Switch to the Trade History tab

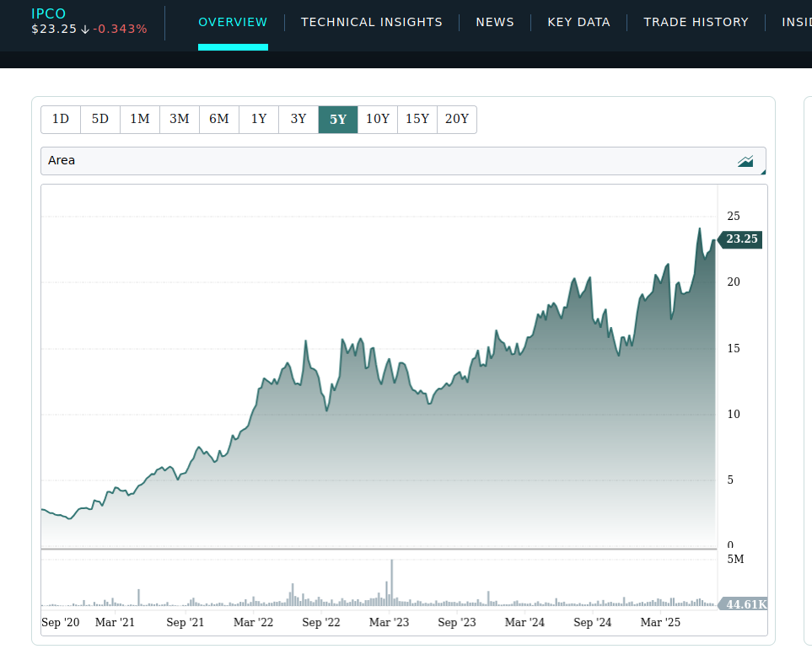click(x=696, y=23)
